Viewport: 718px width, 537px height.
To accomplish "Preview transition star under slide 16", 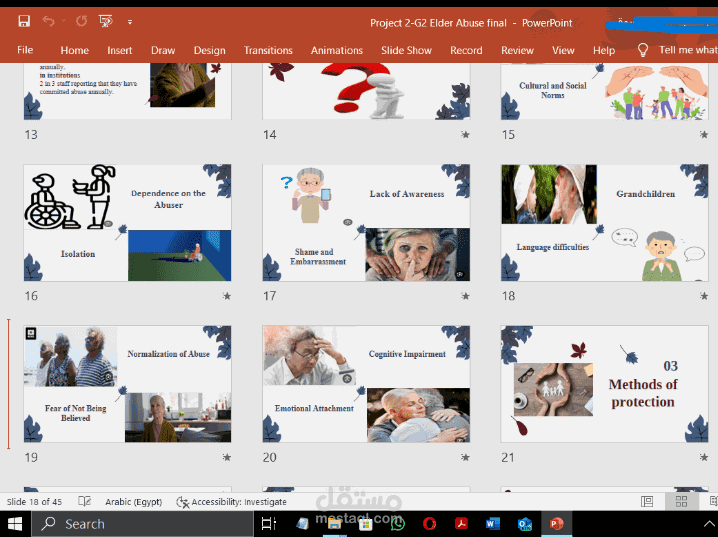I will [227, 296].
